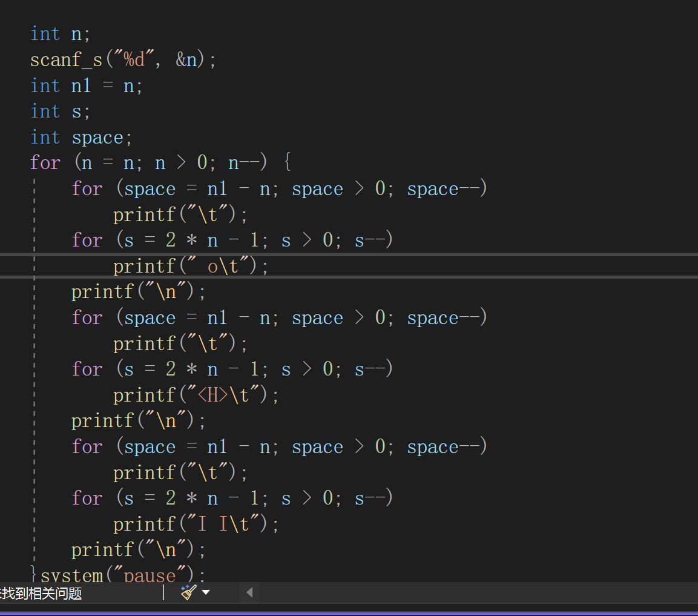Open the dropdown arrow beside the broom icon
Viewport: 698px width, 616px height.
click(206, 592)
